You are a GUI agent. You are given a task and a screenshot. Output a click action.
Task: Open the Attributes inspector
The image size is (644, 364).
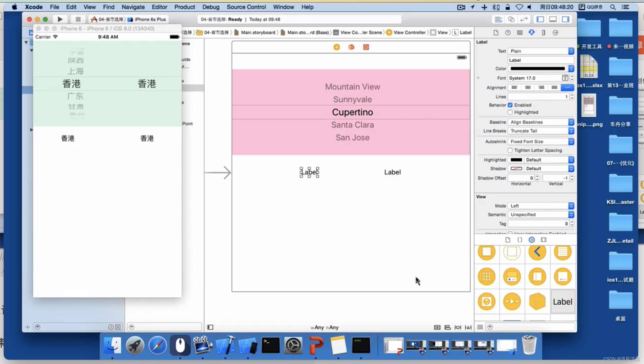(x=531, y=32)
